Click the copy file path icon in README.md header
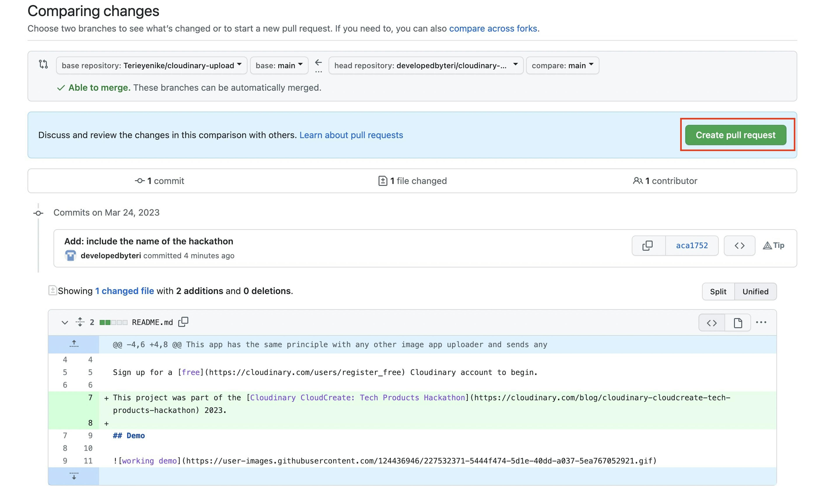This screenshot has width=840, height=504. coord(185,322)
